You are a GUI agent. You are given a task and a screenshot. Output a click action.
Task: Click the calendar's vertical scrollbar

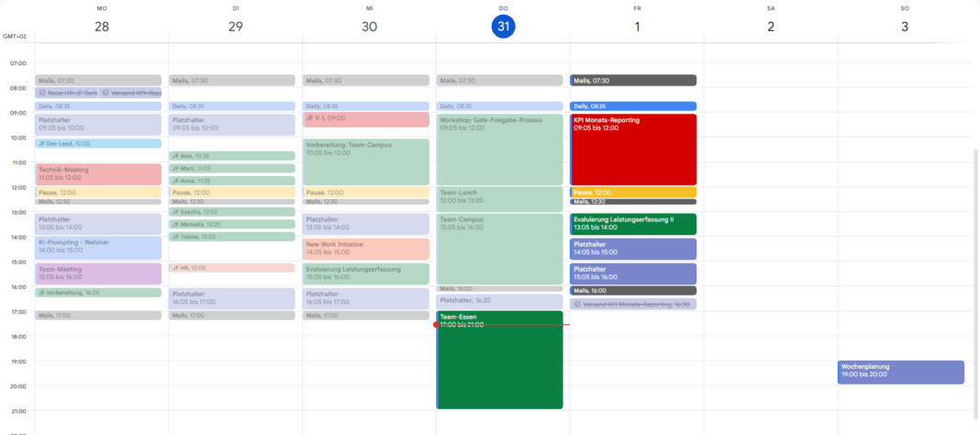(x=975, y=284)
